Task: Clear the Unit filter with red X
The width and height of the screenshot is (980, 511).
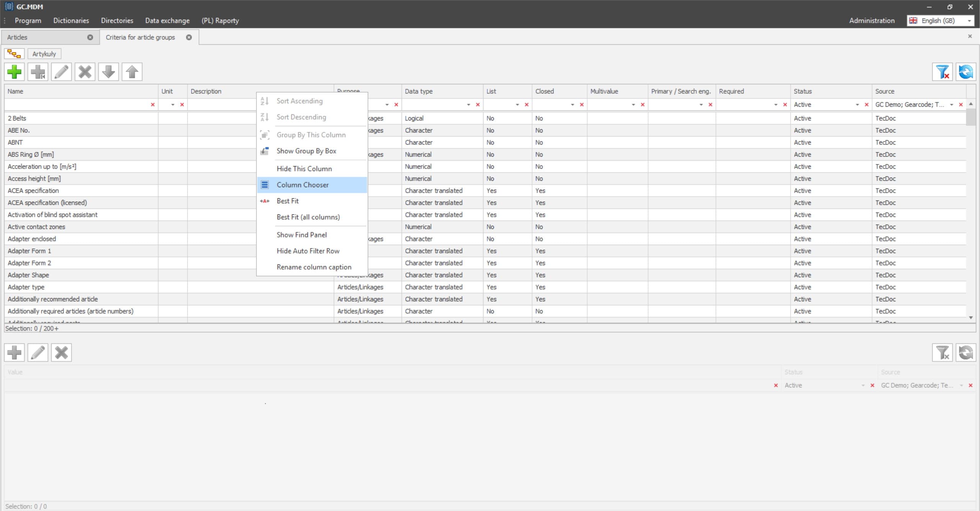Action: coord(182,104)
